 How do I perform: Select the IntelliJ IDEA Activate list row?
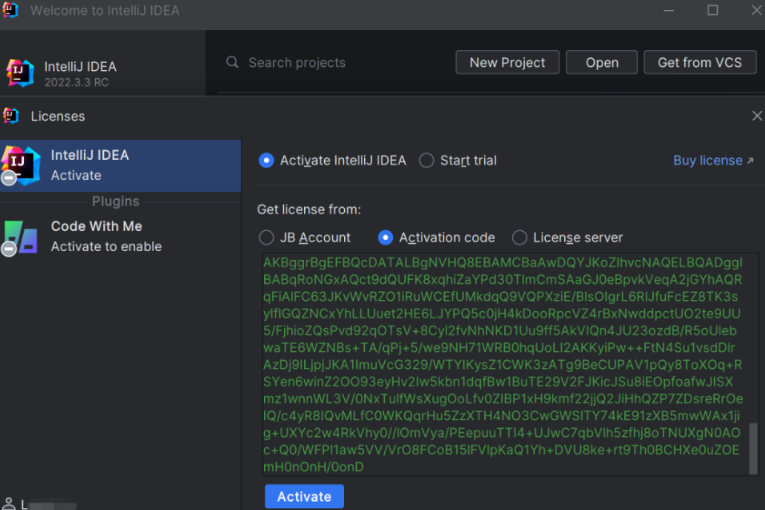[x=121, y=165]
